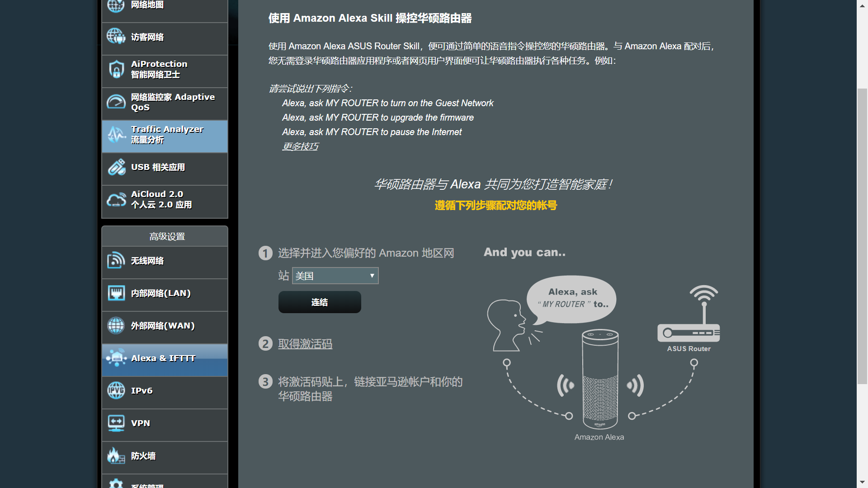Click the guest network (访客网络) icon
868x488 pixels.
[116, 36]
